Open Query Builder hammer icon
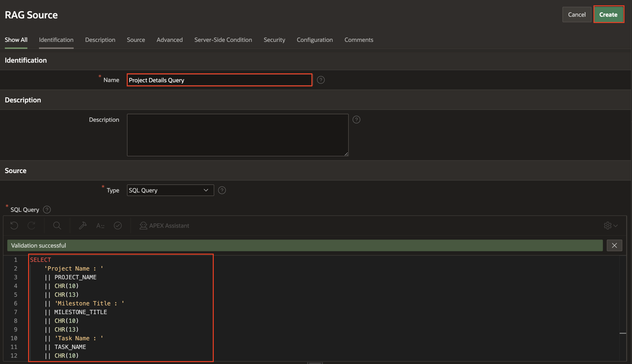The height and width of the screenshot is (364, 632). point(82,225)
